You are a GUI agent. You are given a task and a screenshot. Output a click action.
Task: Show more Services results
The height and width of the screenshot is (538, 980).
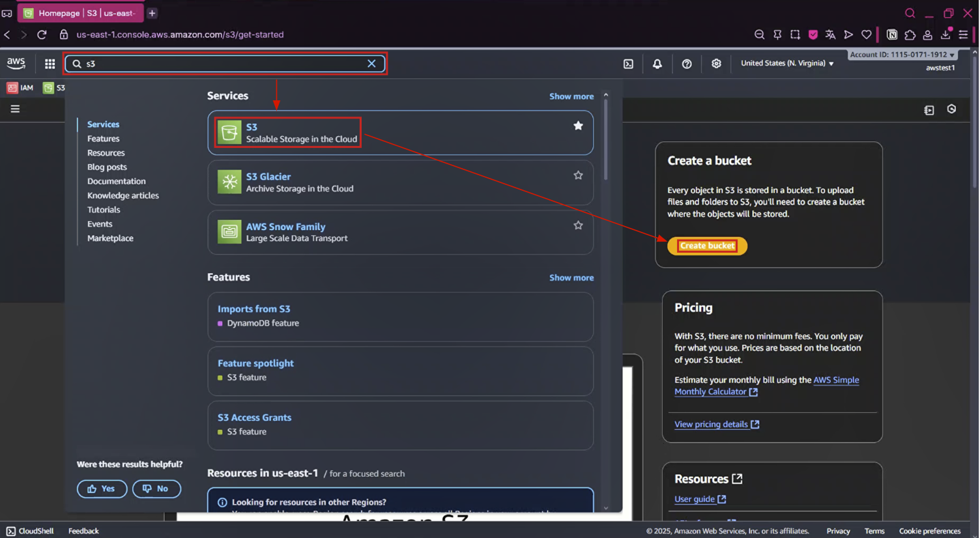(x=571, y=96)
